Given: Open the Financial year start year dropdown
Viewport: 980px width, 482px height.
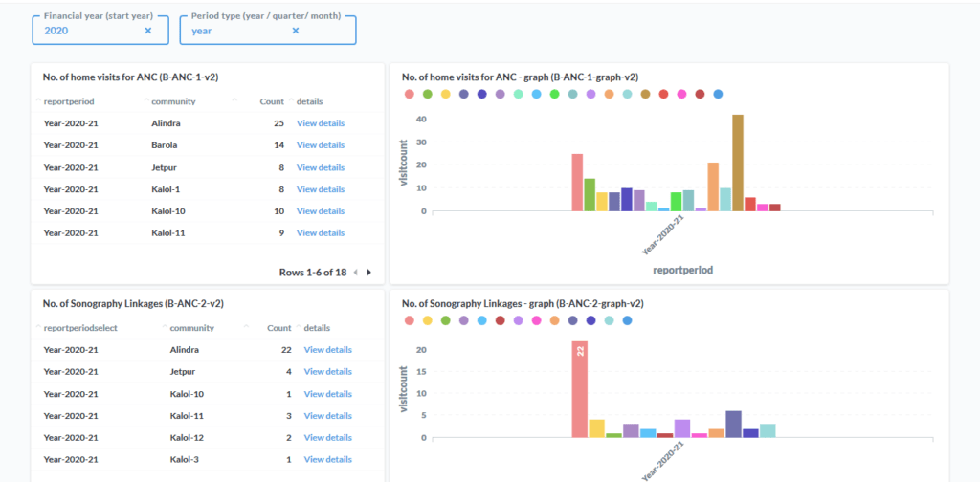Looking at the screenshot, I should click(x=100, y=31).
